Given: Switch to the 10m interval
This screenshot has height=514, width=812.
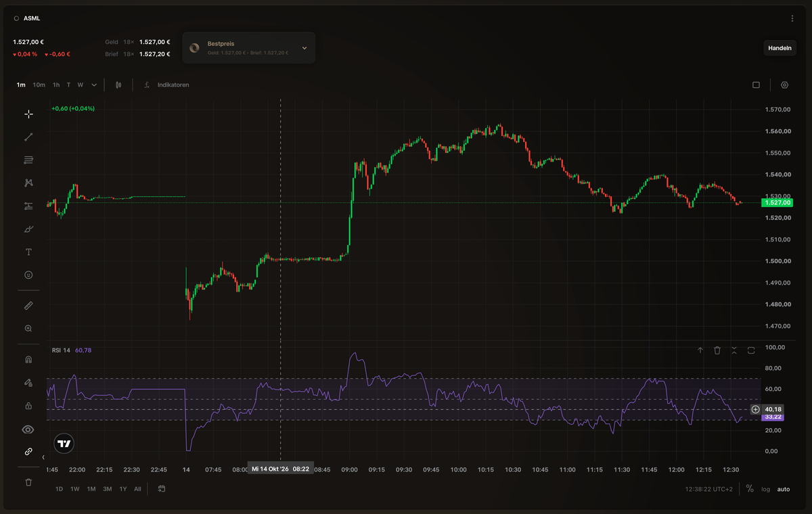Looking at the screenshot, I should [39, 85].
